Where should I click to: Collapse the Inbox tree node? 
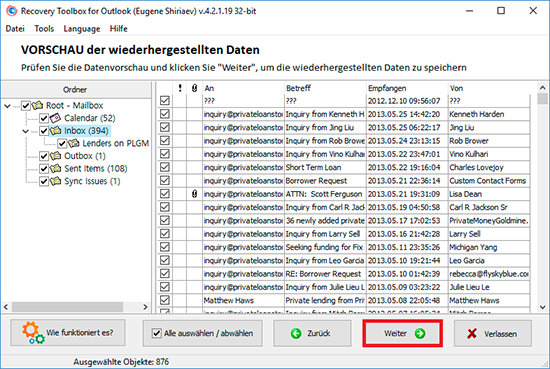coord(26,131)
